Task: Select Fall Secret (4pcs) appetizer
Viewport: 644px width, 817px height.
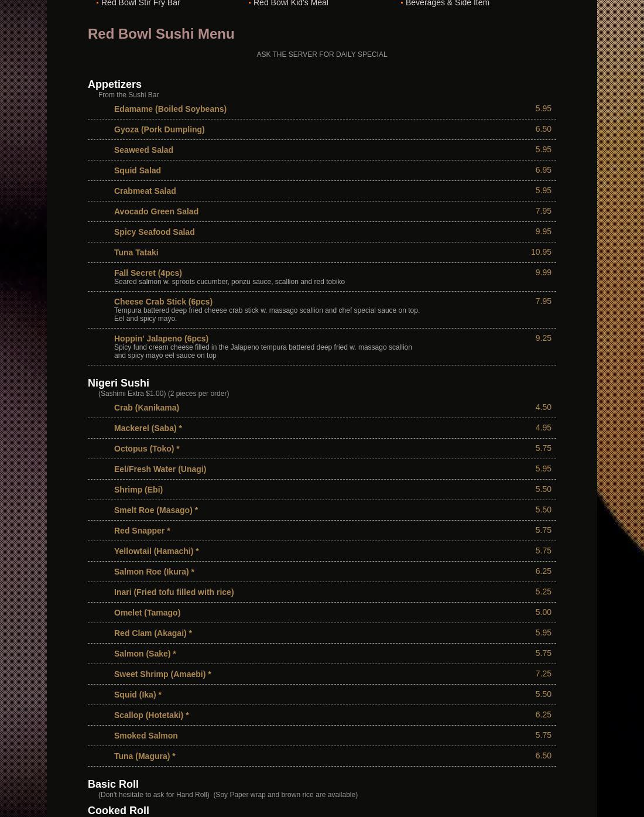Action: 148,273
